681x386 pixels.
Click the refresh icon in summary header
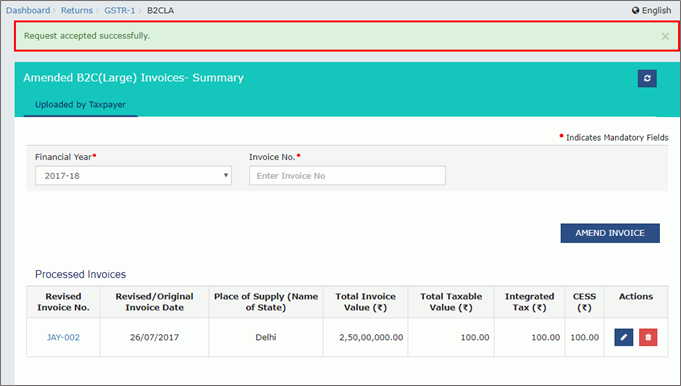point(647,79)
